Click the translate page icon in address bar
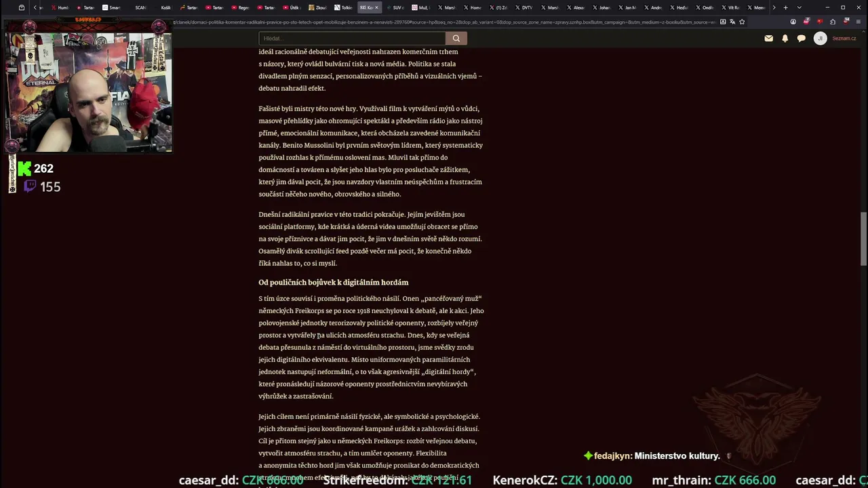 [732, 22]
